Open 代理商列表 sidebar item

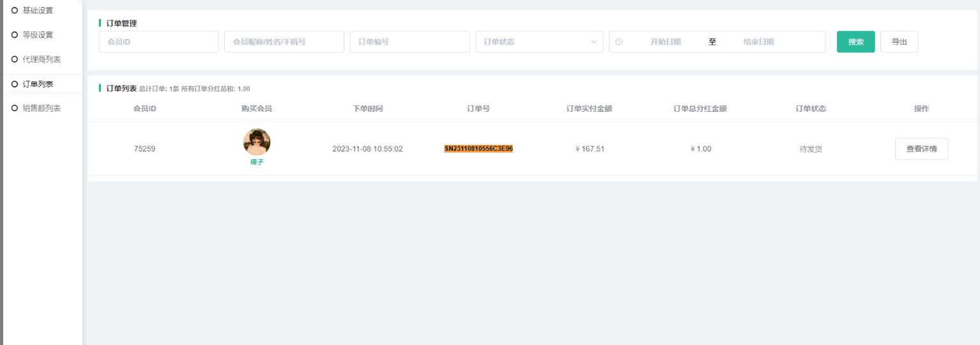(x=42, y=59)
